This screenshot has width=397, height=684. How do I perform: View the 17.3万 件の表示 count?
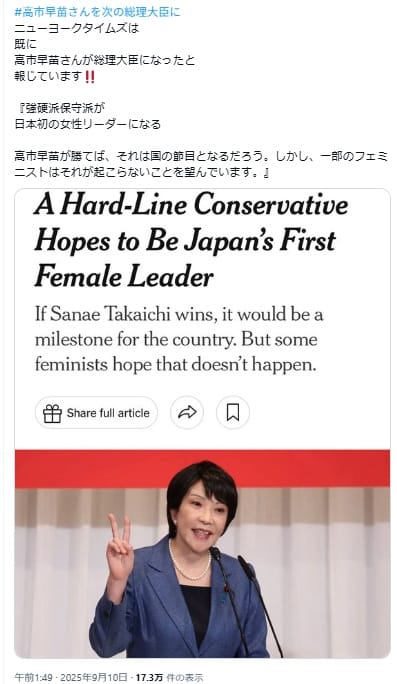click(169, 677)
